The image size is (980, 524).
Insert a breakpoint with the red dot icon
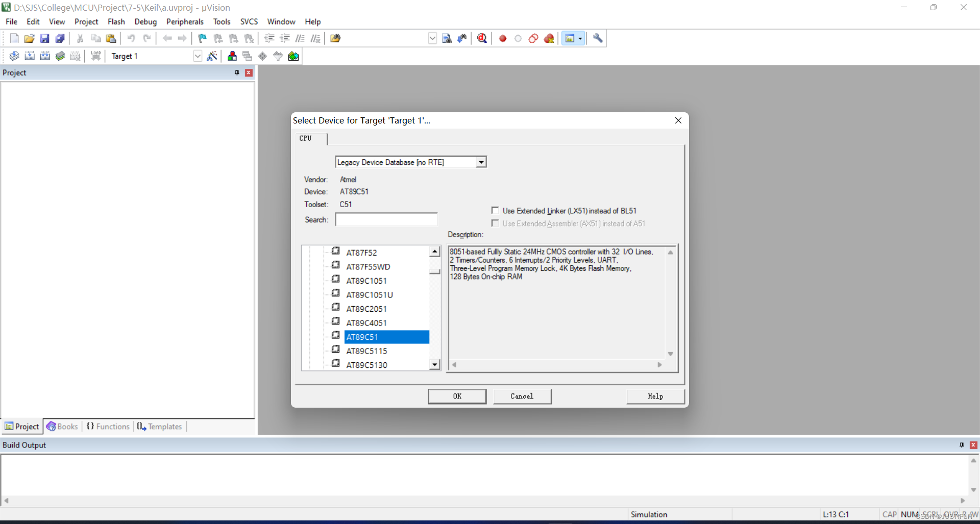point(503,38)
